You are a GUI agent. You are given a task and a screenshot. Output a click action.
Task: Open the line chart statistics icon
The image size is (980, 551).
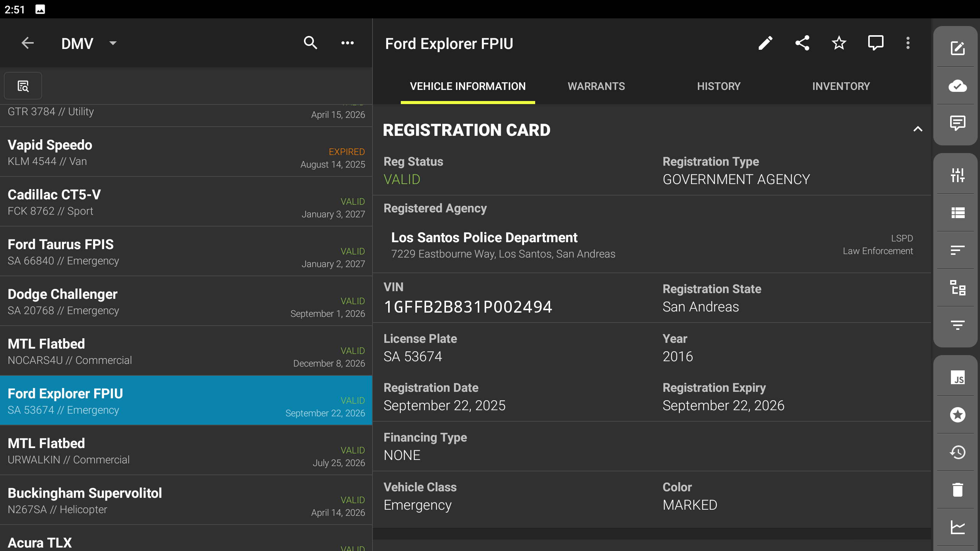pos(957,527)
